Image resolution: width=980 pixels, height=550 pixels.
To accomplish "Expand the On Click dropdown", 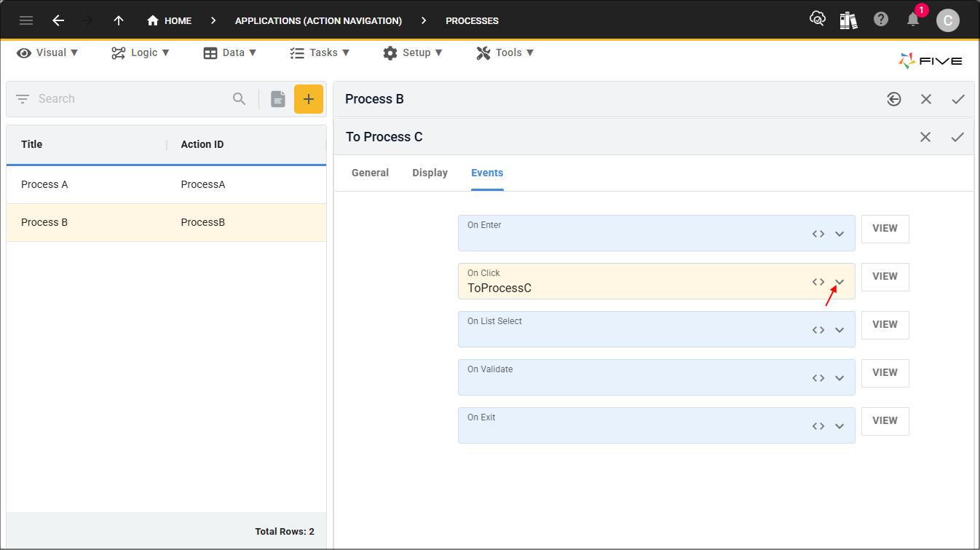I will pyautogui.click(x=839, y=282).
